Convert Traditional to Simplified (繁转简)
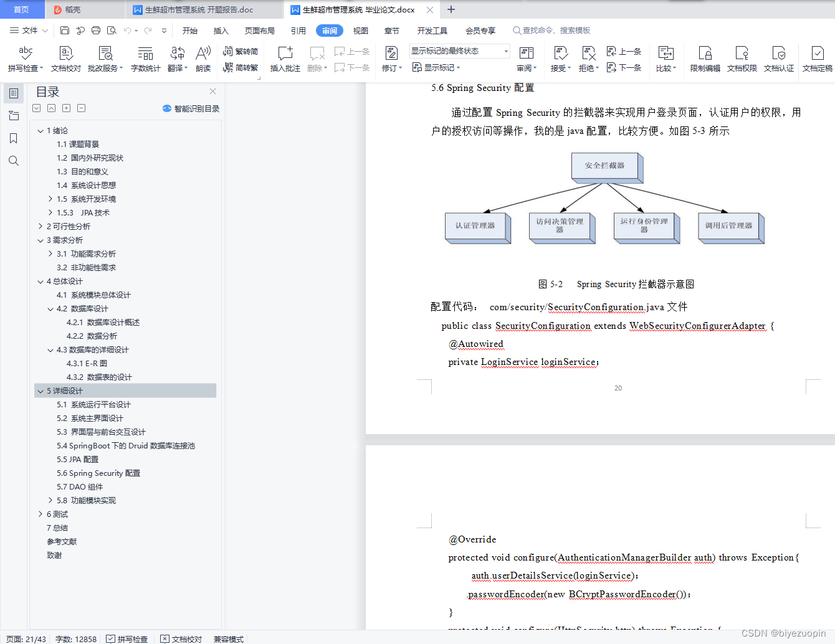This screenshot has width=835, height=644. [241, 51]
